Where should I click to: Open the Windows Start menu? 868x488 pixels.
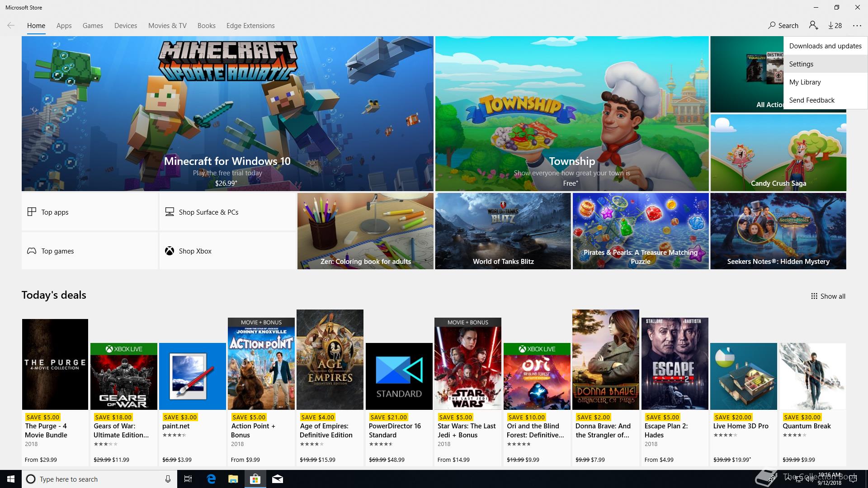[11, 479]
